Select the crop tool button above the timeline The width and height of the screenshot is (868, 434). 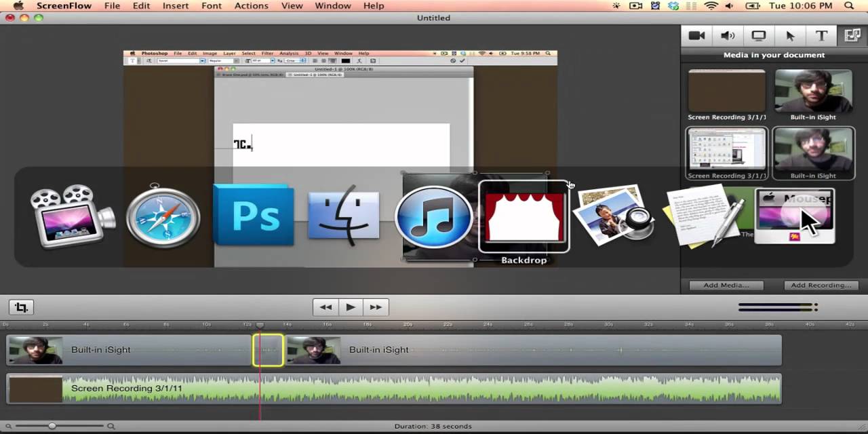point(21,307)
